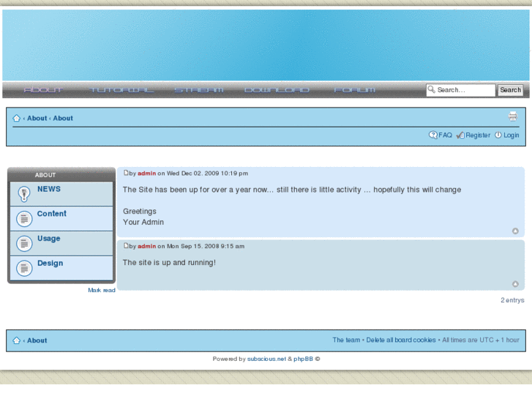Viewport: 532px width, 399px height.
Task: Click the Login power icon
Action: 498,135
